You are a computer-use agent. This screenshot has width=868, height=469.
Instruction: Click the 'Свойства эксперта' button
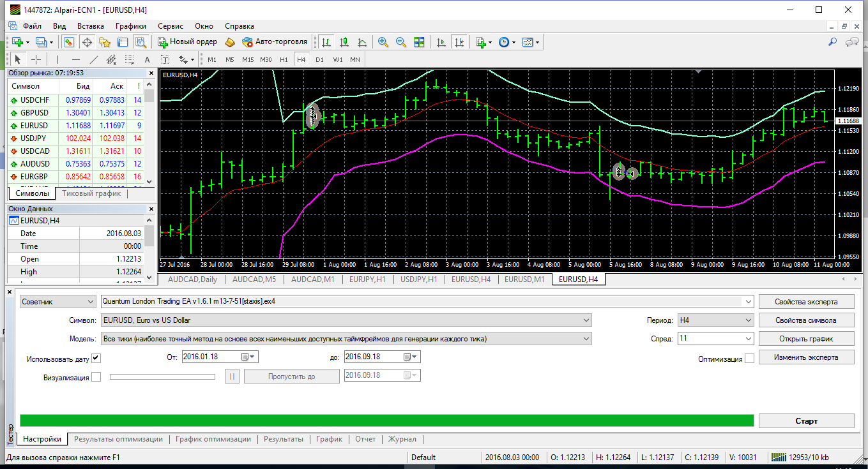[x=806, y=302]
